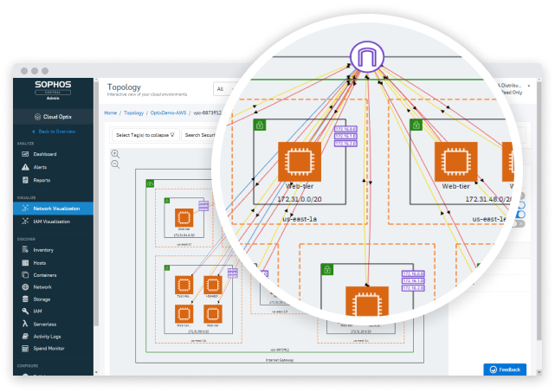The height and width of the screenshot is (392, 555).
Task: Open the Serverless sidebar item
Action: [45, 323]
